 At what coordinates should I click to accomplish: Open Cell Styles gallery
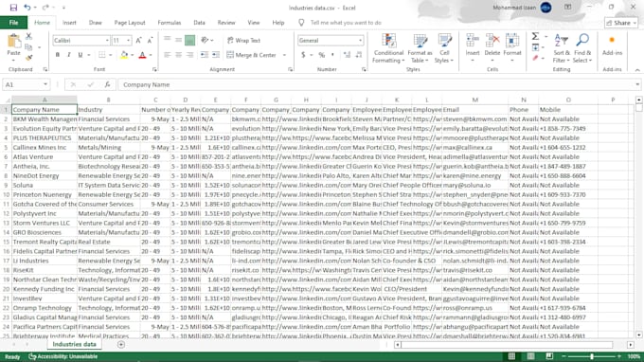click(x=444, y=48)
